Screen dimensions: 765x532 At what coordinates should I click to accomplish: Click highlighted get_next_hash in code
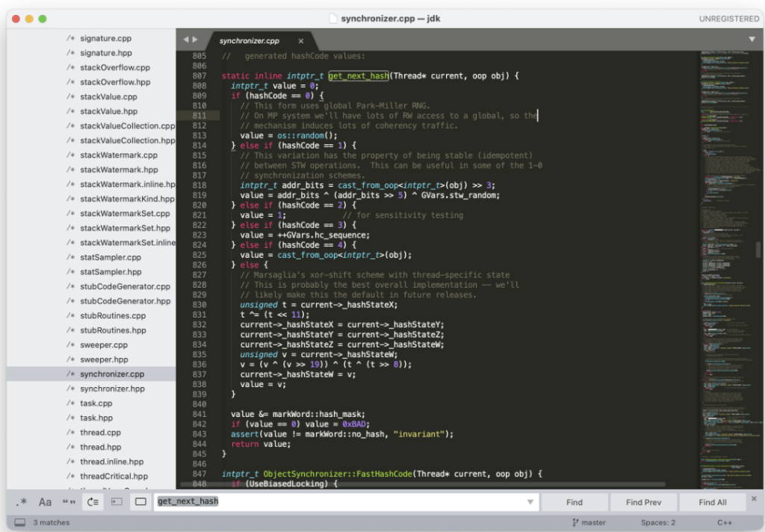pos(359,75)
